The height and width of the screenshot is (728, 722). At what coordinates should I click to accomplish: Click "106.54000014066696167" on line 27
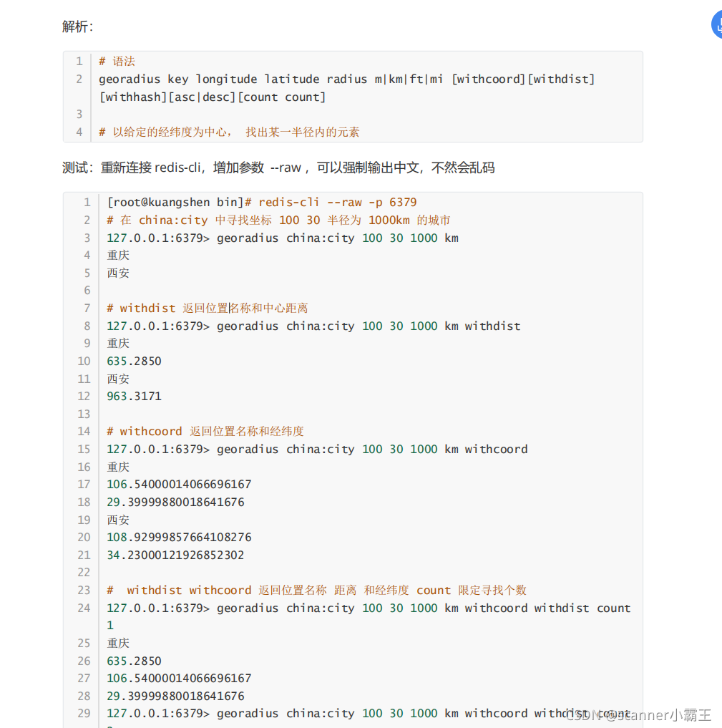click(179, 679)
